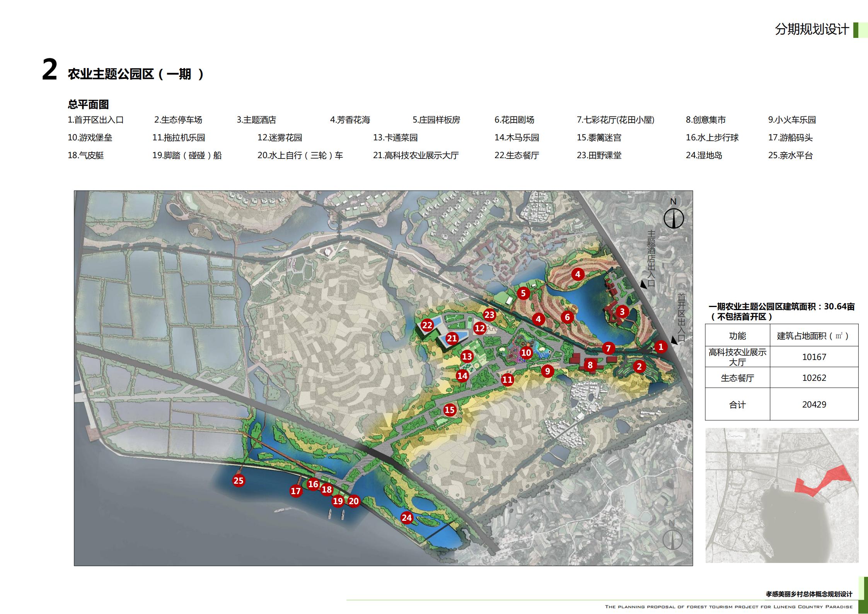The image size is (868, 614).
Task: Select legend entry '6.花田剧场'
Action: [x=515, y=120]
